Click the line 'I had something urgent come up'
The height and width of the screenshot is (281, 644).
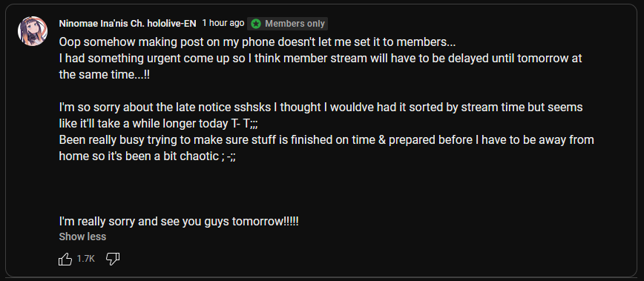point(321,59)
